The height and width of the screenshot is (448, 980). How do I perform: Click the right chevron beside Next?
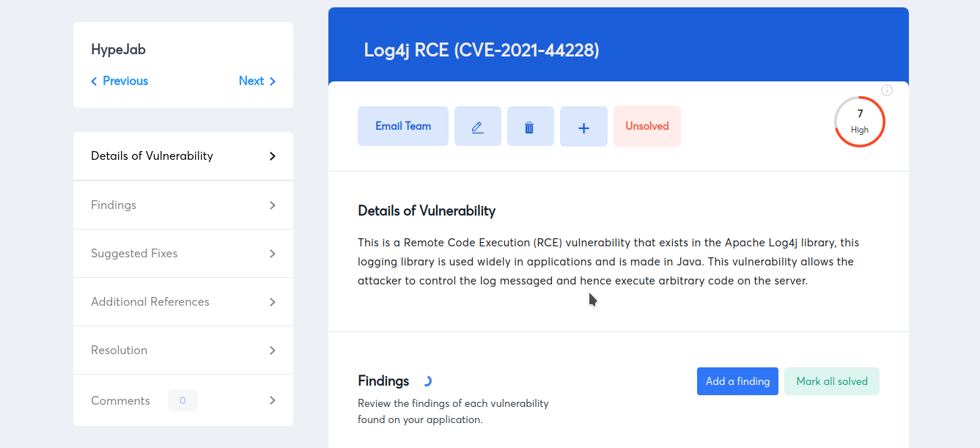(x=273, y=81)
